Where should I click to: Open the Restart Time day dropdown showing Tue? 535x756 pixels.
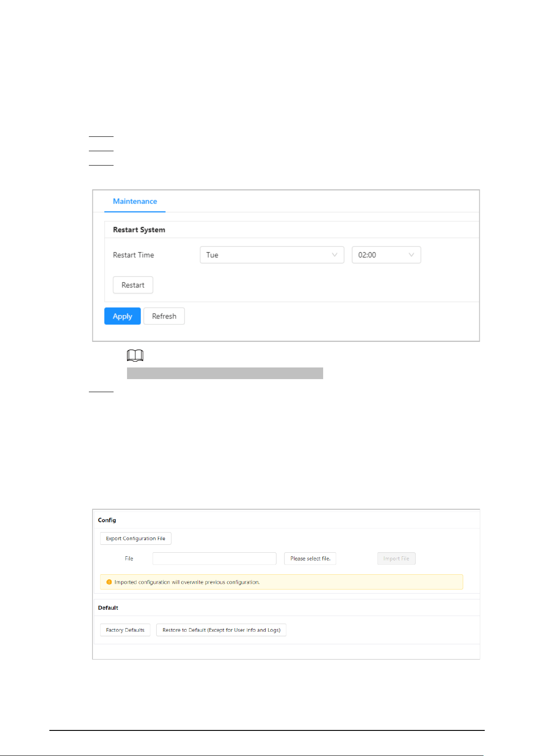click(272, 255)
